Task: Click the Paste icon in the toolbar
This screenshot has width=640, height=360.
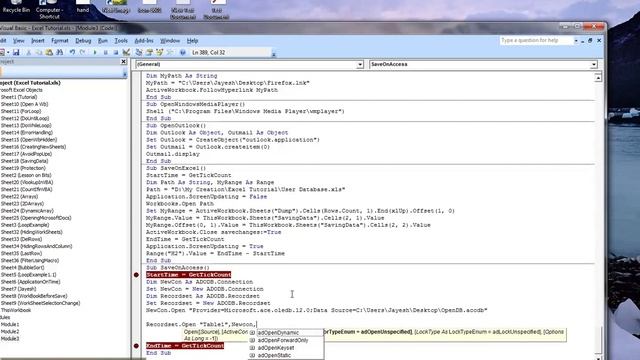Action: click(x=49, y=52)
